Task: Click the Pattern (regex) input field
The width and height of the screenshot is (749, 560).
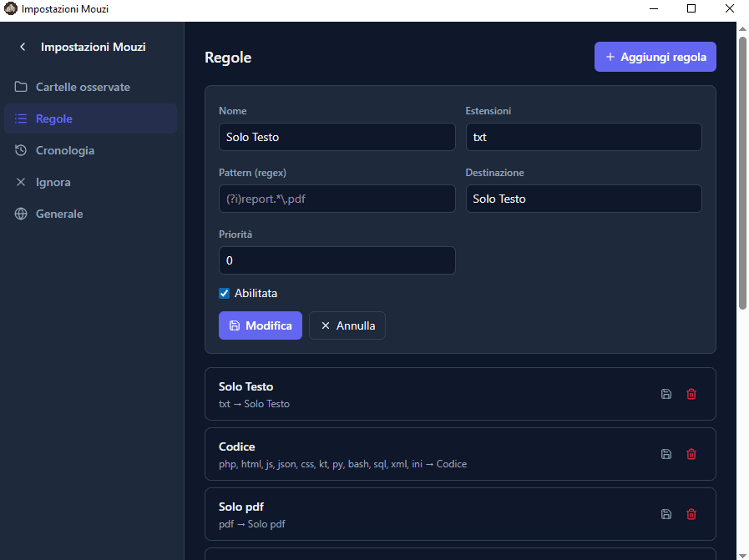Action: pos(337,199)
